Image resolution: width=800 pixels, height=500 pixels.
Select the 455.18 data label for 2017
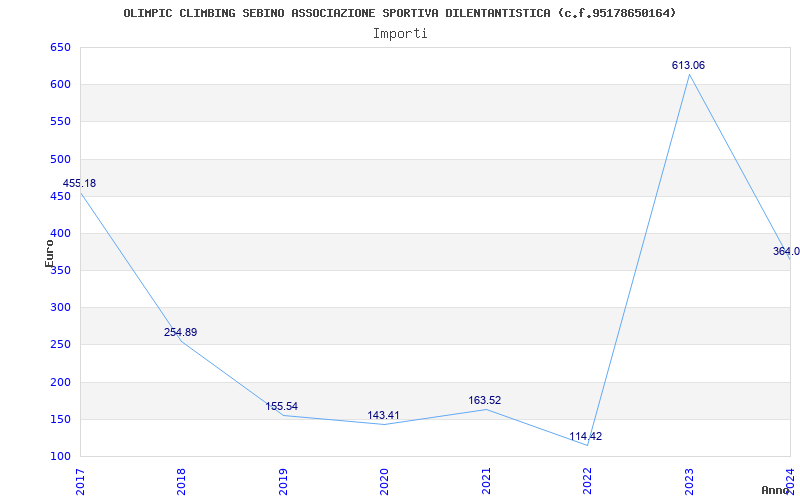80,184
